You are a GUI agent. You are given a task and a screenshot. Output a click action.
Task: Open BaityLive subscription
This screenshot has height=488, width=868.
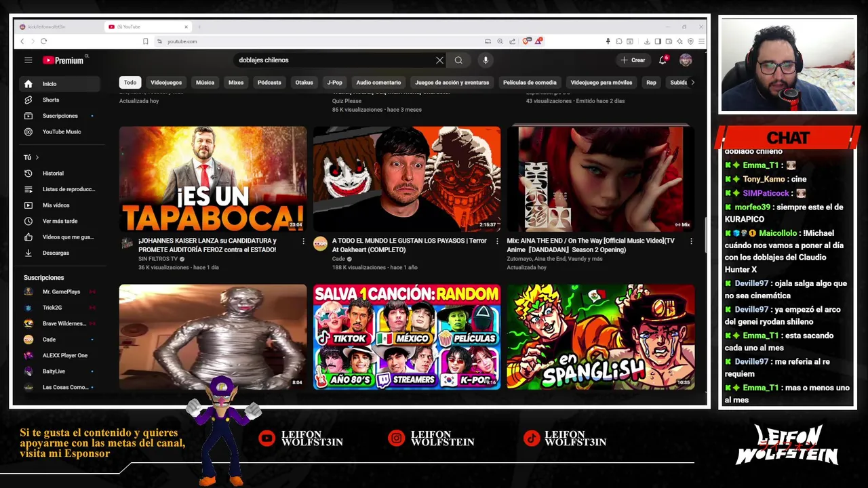(x=60, y=371)
